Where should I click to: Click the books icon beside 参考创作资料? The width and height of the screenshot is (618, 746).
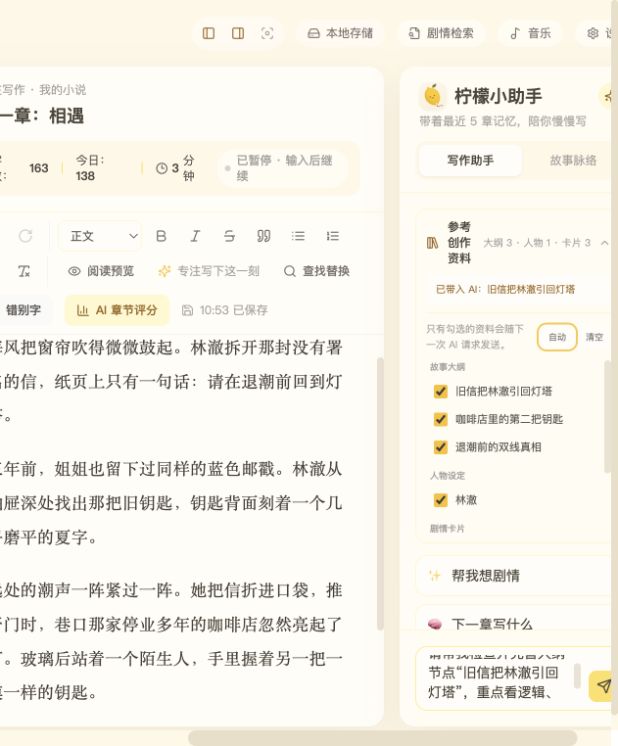click(432, 243)
